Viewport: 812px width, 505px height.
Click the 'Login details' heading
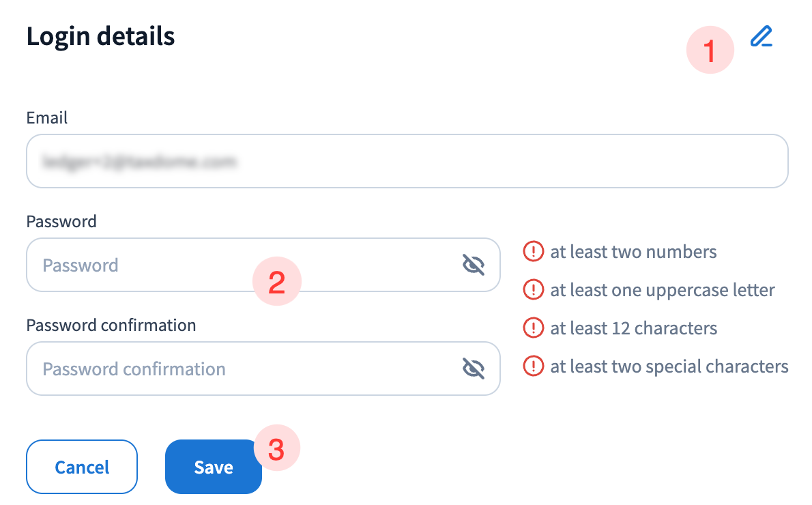100,36
